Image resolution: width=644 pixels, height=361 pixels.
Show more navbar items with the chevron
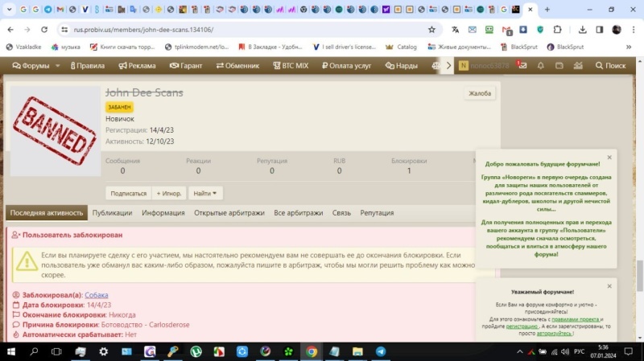pyautogui.click(x=448, y=66)
